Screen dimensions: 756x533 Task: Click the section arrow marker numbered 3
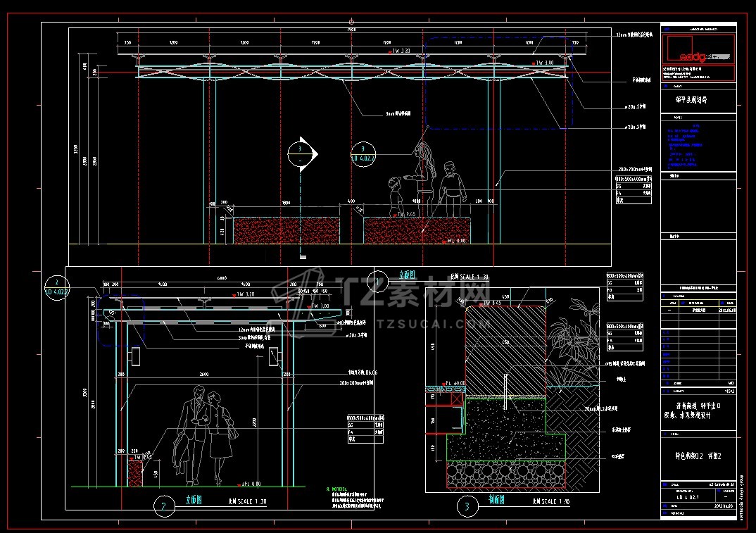(302, 154)
